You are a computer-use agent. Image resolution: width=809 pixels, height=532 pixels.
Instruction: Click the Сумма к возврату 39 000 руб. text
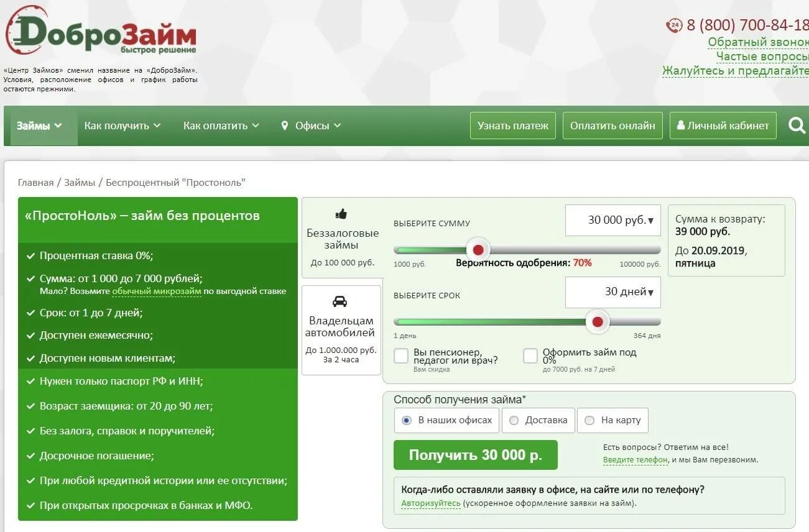(x=720, y=225)
